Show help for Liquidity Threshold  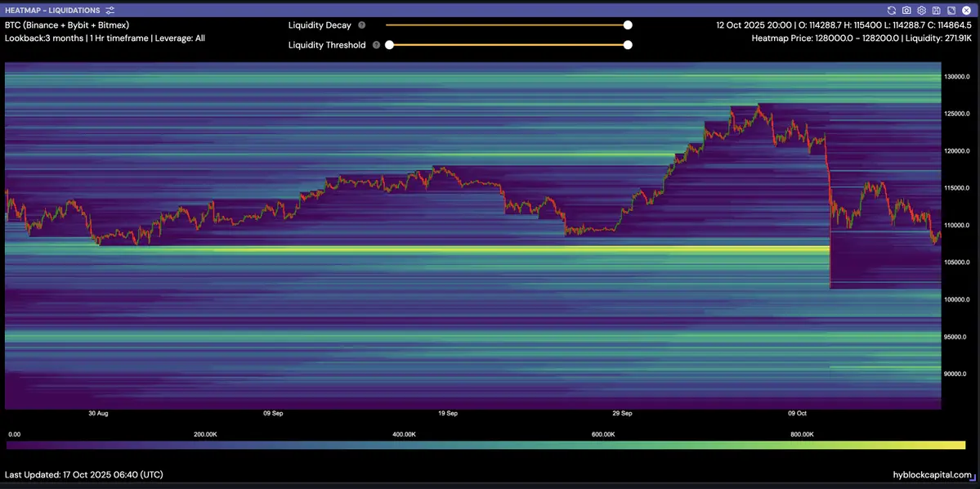[x=376, y=45]
